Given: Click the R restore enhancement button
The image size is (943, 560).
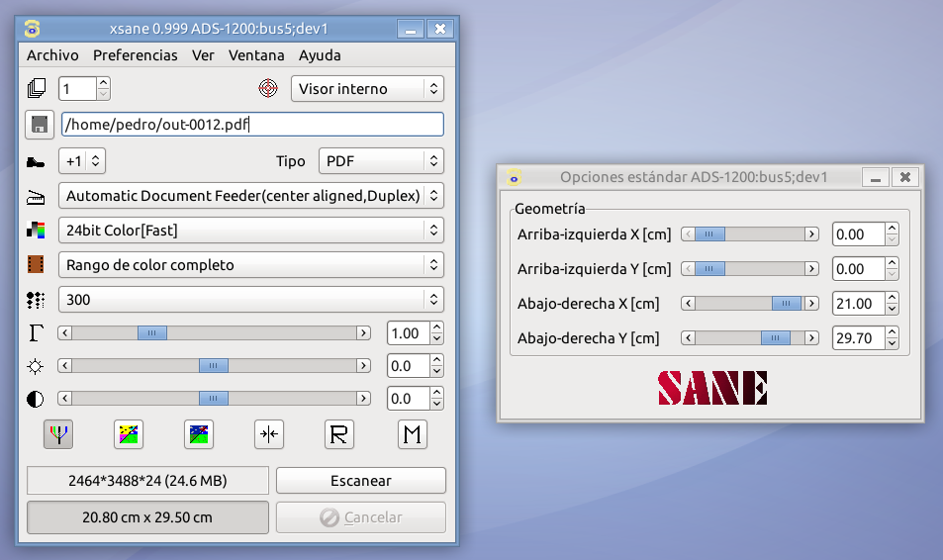Looking at the screenshot, I should [339, 434].
